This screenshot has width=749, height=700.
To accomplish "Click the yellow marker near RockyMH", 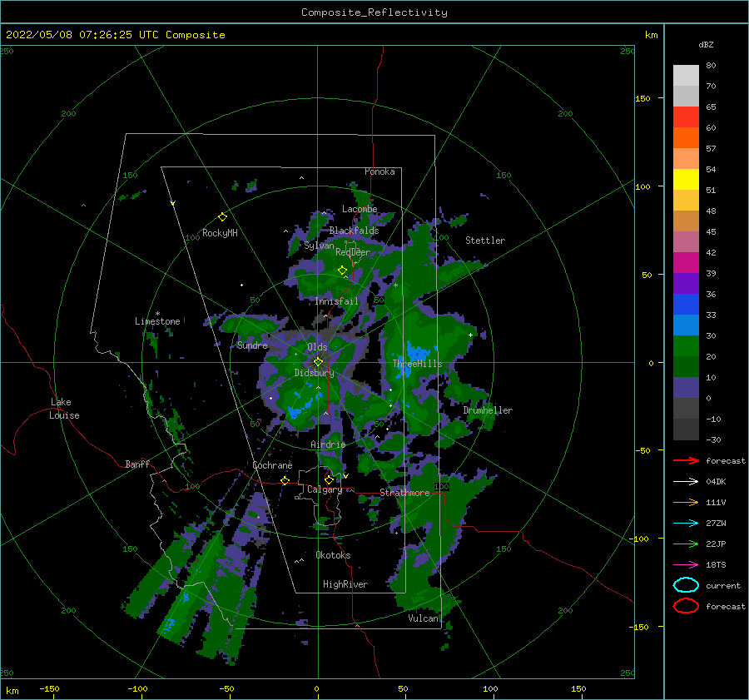I will [222, 217].
